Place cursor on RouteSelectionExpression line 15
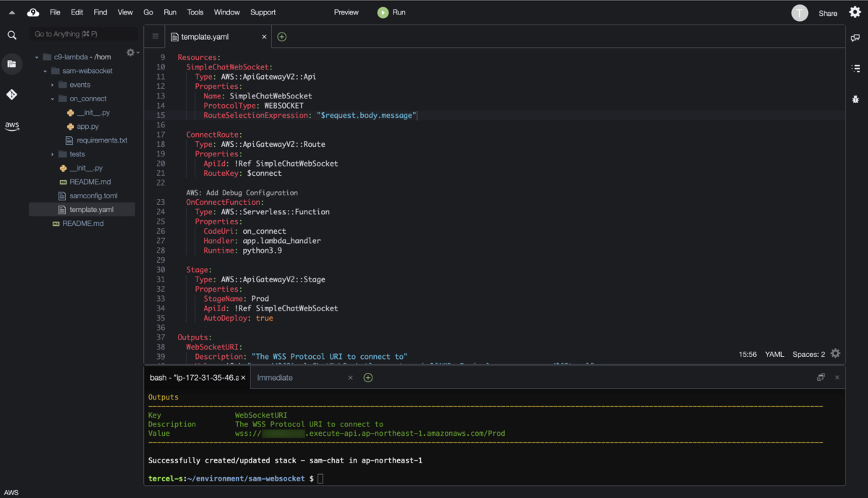 [310, 116]
